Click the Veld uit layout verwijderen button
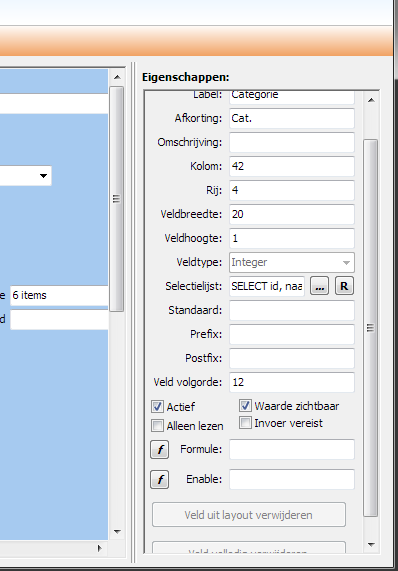This screenshot has width=398, height=571. pos(249,515)
